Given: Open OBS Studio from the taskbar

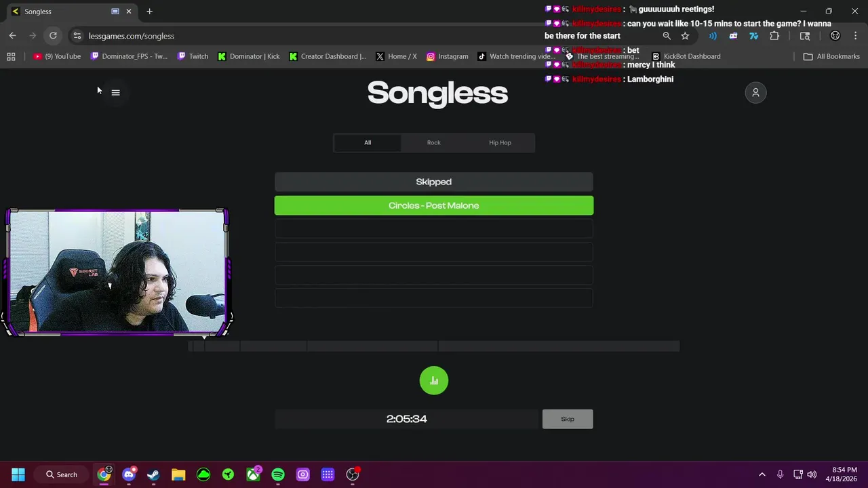Looking at the screenshot, I should point(353,474).
